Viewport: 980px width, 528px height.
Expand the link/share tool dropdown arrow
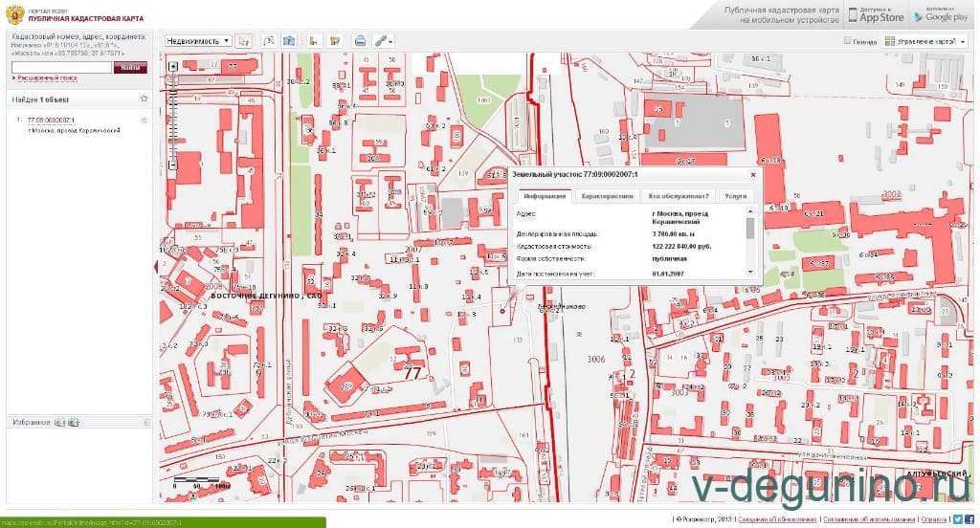[391, 41]
